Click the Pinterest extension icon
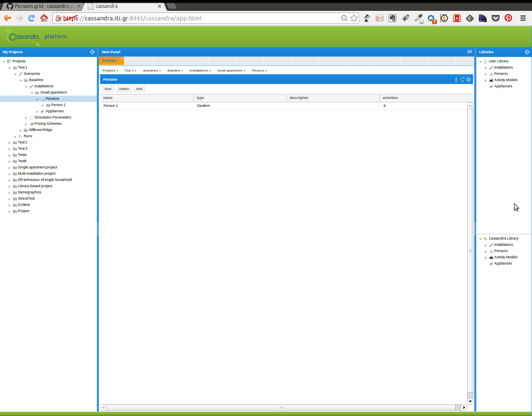Viewport: 532px width, 416px height. coord(508,18)
